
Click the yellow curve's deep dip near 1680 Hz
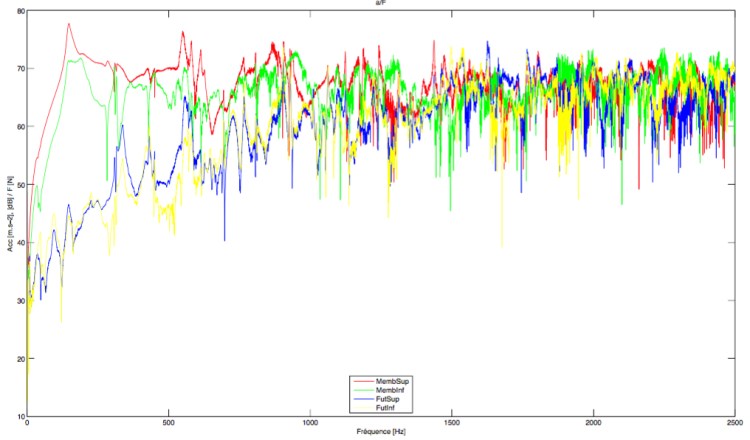point(502,245)
